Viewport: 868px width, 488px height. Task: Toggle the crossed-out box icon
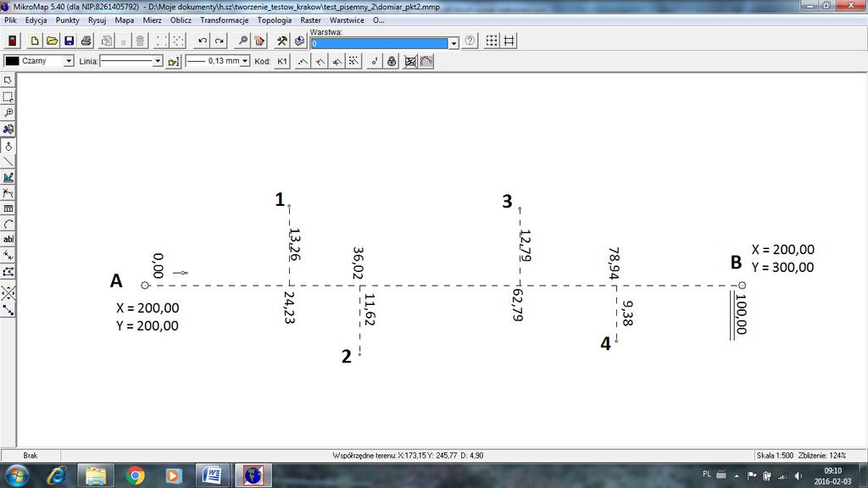pyautogui.click(x=409, y=61)
